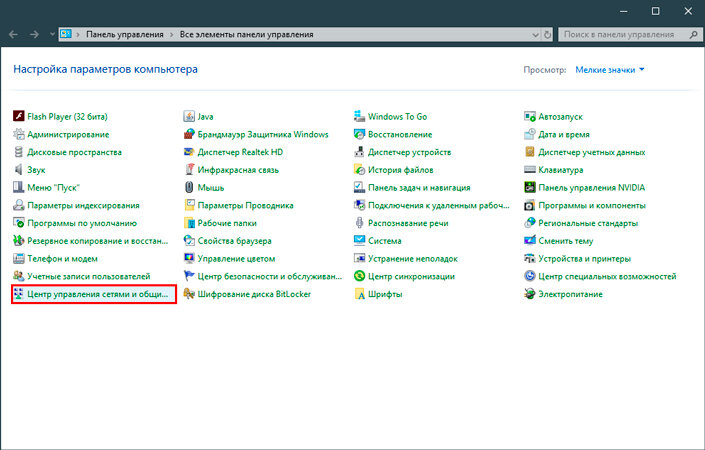705x450 pixels.
Task: Open Параметры индексирования
Action: click(x=76, y=205)
